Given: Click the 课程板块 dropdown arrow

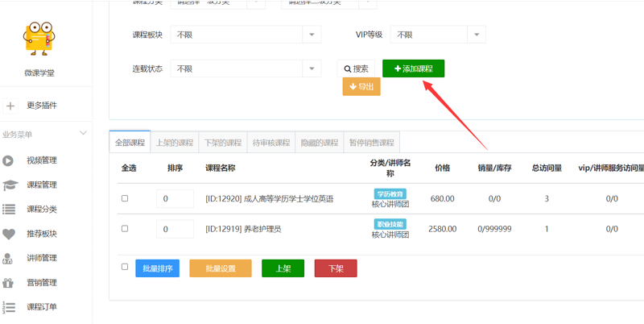Looking at the screenshot, I should [x=312, y=35].
